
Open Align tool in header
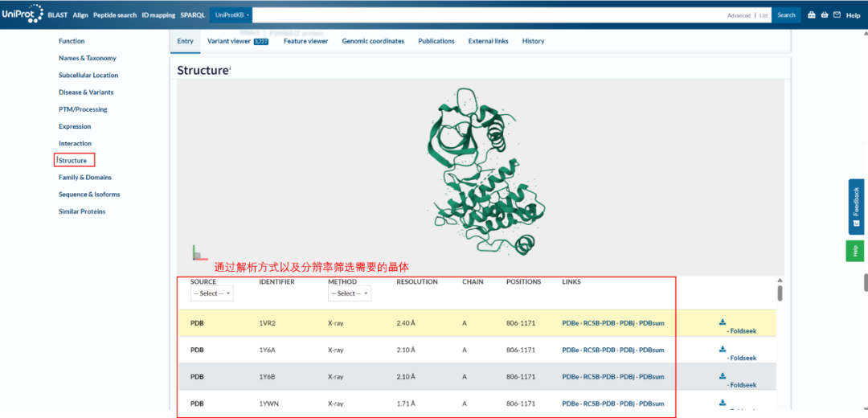point(80,15)
